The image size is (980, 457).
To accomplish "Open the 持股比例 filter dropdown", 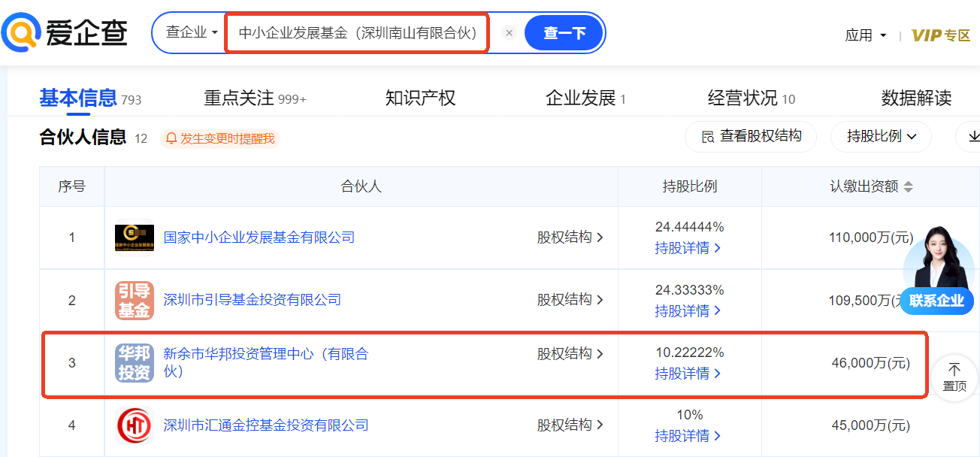I will [x=881, y=137].
